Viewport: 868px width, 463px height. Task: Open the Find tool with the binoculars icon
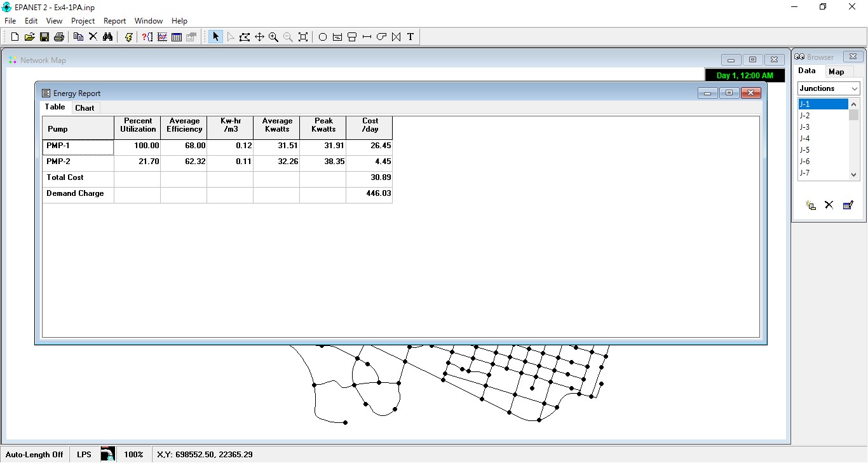coord(108,36)
